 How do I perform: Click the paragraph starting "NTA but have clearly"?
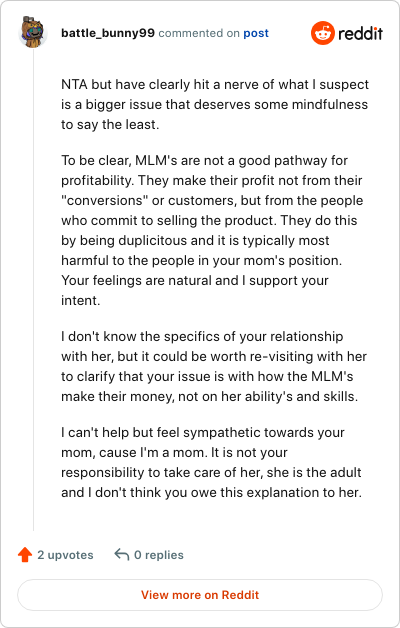tap(215, 105)
